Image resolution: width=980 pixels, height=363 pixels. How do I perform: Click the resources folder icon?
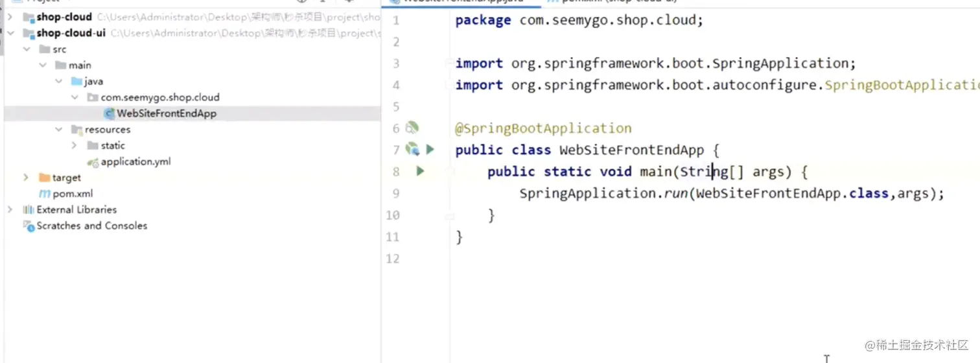tap(77, 130)
